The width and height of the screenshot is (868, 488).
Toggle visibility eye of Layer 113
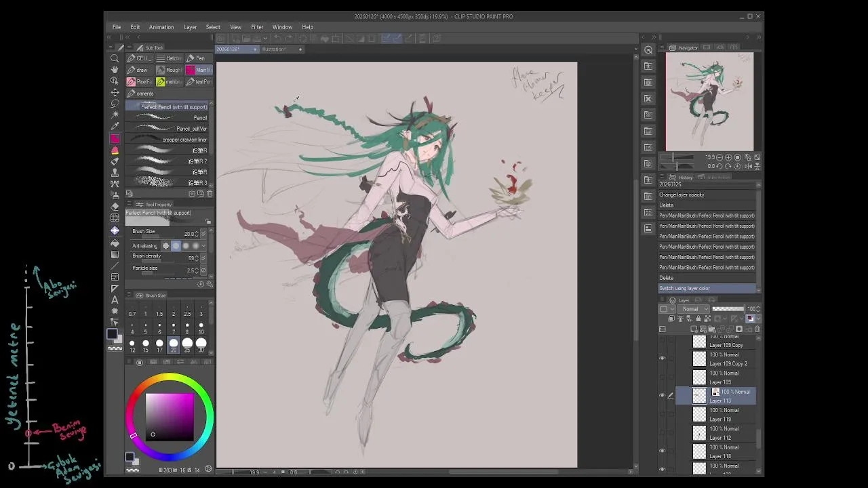point(663,396)
